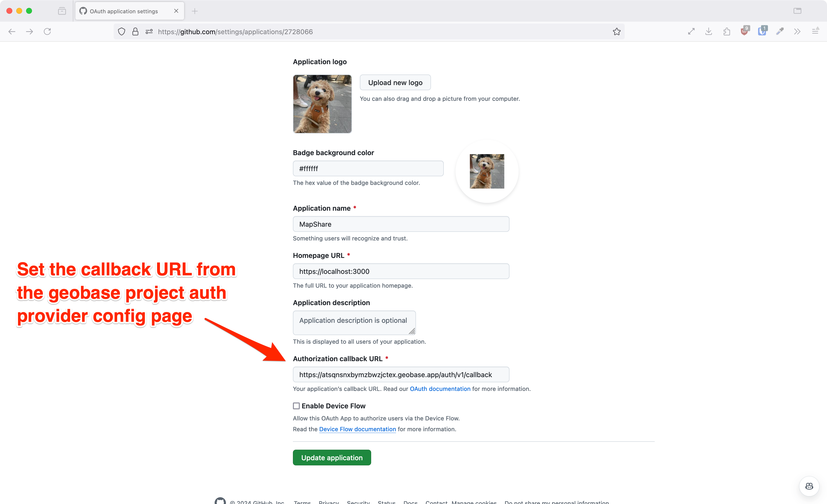Click the Update application button
The width and height of the screenshot is (827, 504).
tap(332, 457)
